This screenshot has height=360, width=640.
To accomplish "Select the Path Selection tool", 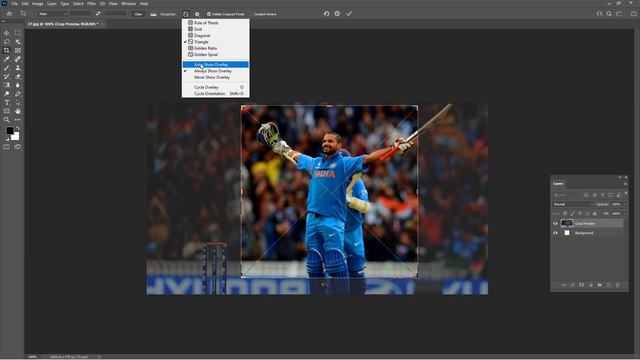I will [x=18, y=102].
